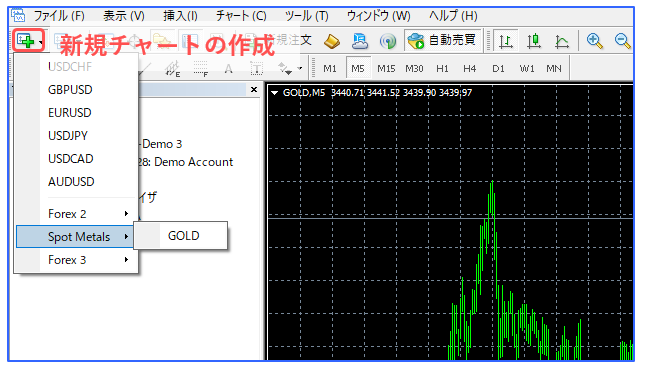Select the H1 timeframe button
645x369 pixels.
coord(442,69)
